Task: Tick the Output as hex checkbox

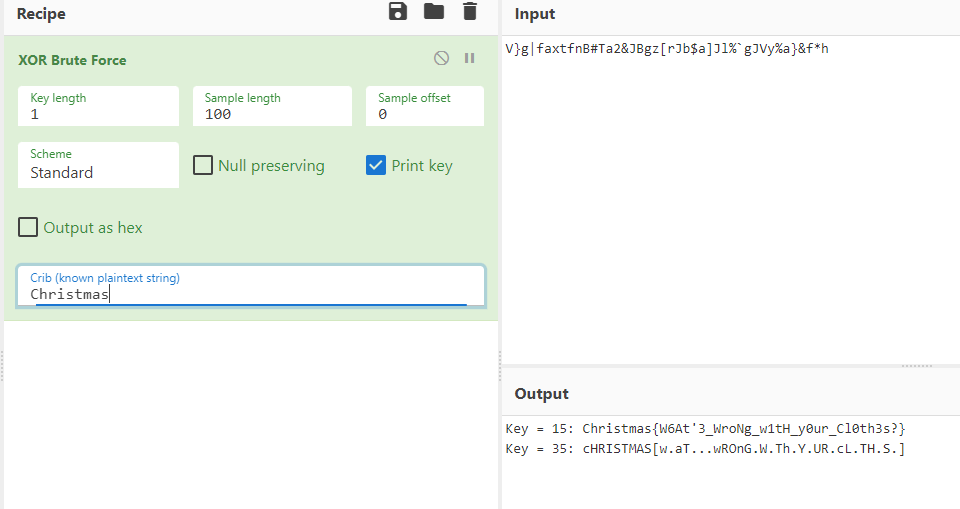Action: [x=29, y=227]
